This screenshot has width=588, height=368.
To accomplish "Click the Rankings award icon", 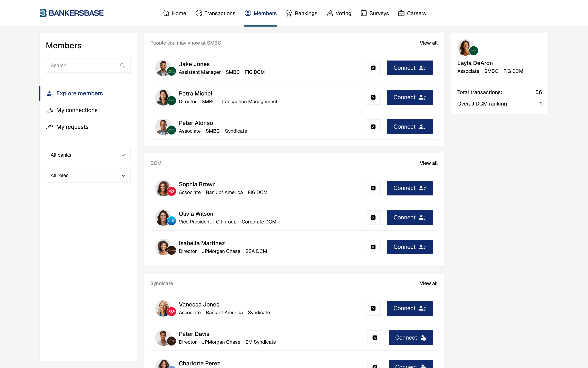I will [289, 13].
